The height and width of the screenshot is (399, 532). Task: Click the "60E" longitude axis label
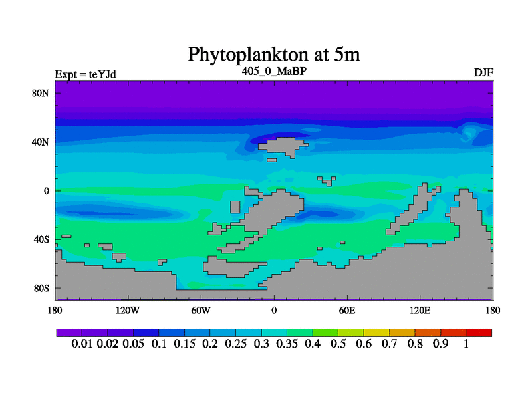click(x=346, y=311)
